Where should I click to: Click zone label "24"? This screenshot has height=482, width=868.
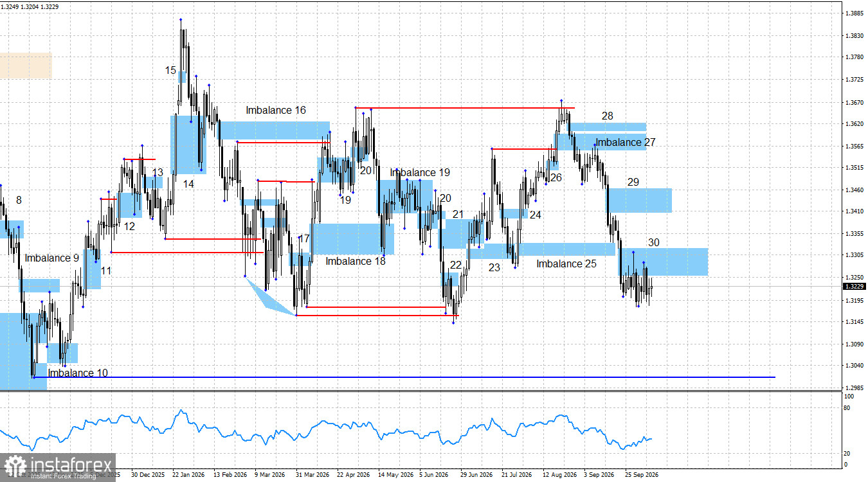click(535, 215)
